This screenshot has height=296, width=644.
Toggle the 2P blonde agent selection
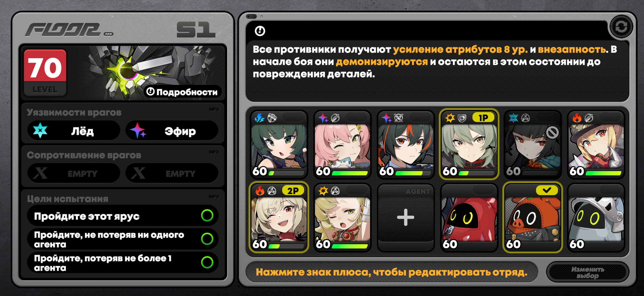point(279,217)
